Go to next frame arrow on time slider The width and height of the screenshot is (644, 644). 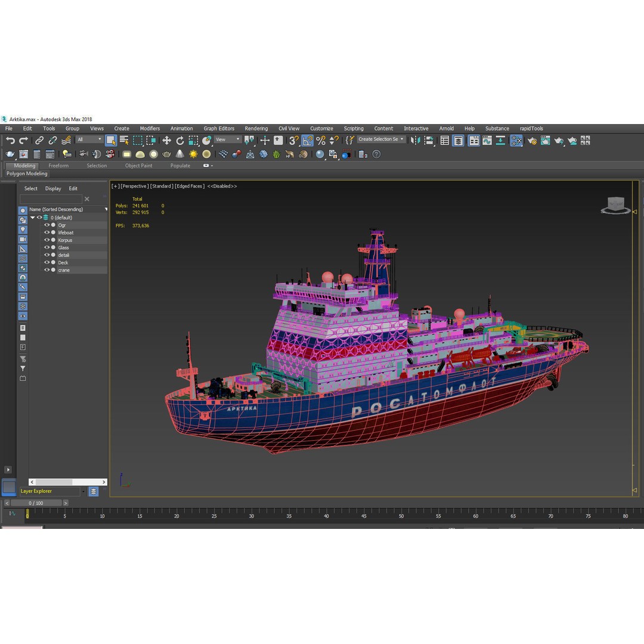click(66, 503)
